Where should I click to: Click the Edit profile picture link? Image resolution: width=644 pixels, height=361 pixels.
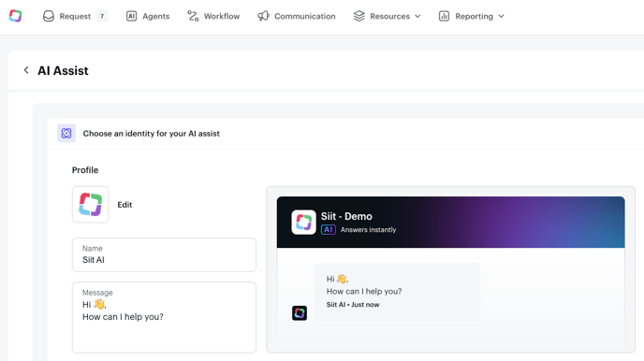click(124, 205)
